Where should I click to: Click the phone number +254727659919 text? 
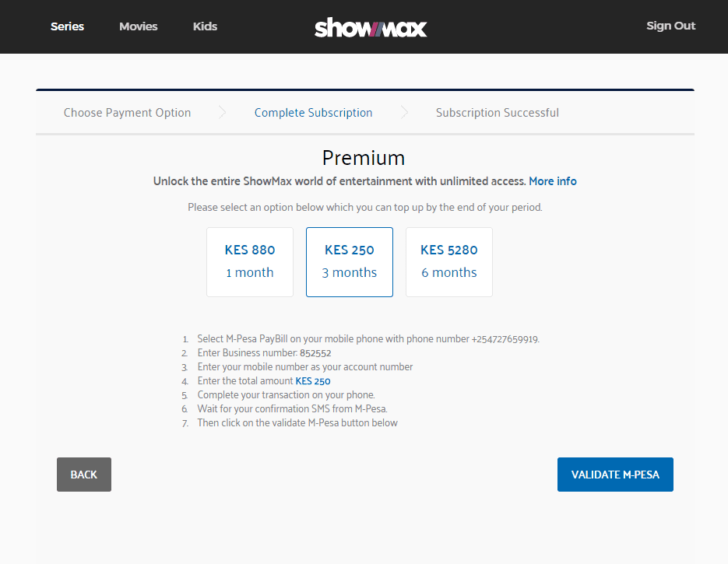pyautogui.click(x=505, y=339)
